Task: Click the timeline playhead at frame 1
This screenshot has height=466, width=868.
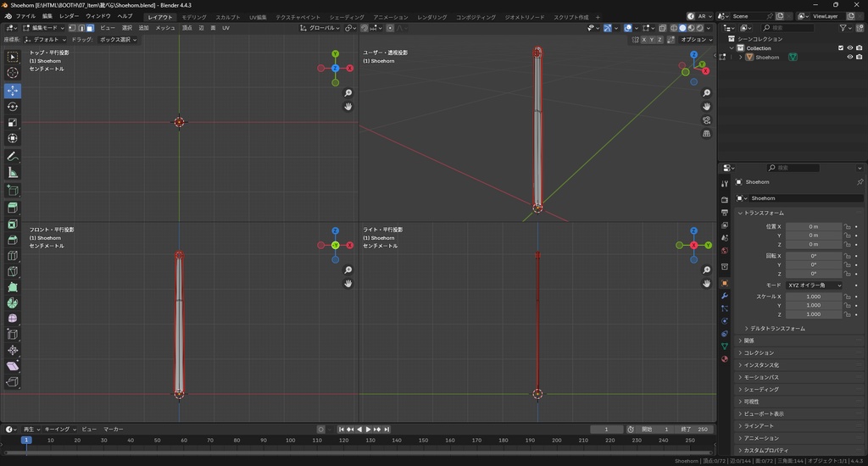Action: click(x=26, y=440)
